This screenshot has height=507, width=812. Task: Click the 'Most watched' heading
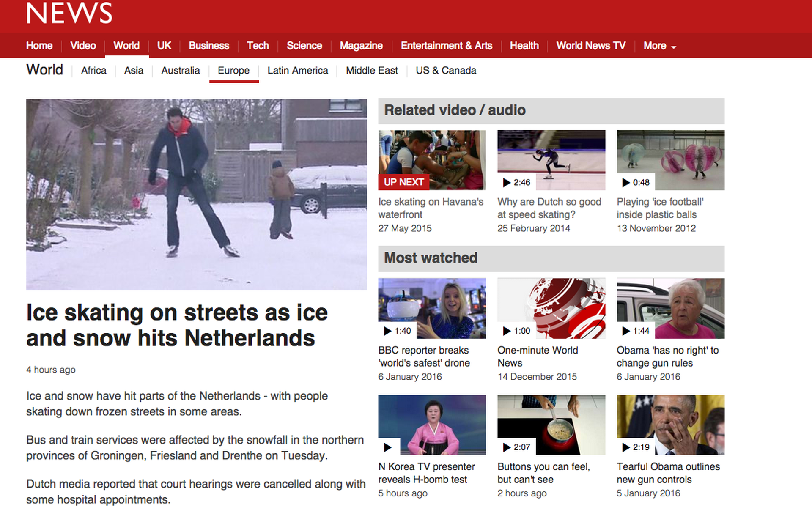click(431, 258)
